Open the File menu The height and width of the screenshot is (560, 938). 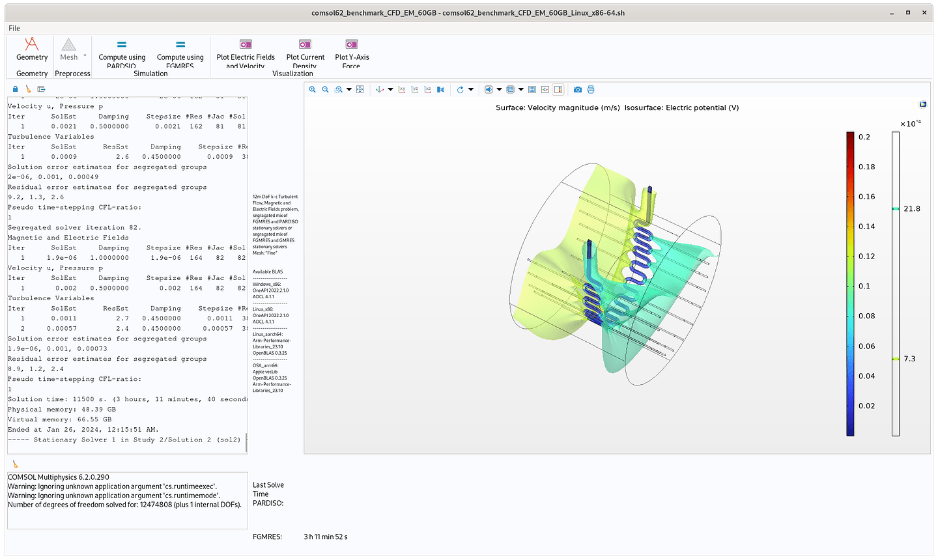(14, 28)
